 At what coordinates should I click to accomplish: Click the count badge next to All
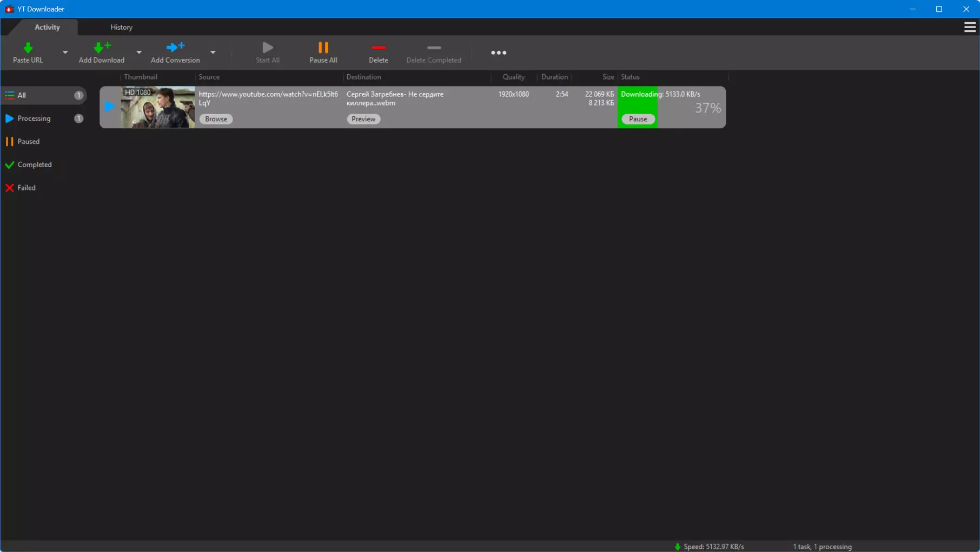point(78,95)
